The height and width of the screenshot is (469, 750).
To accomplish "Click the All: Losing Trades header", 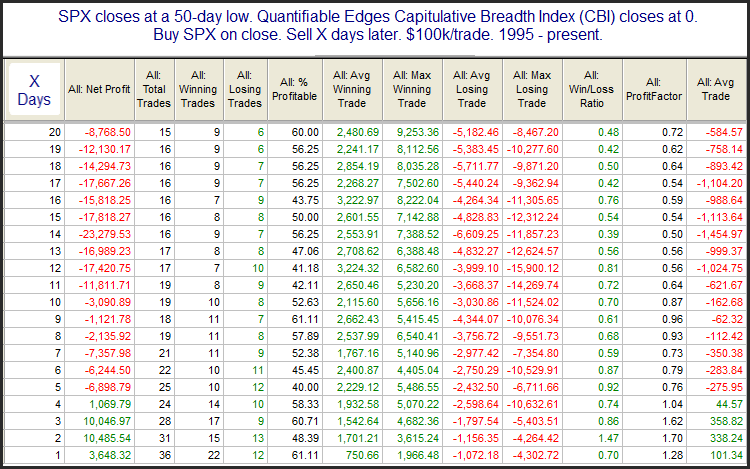I will tap(245, 89).
